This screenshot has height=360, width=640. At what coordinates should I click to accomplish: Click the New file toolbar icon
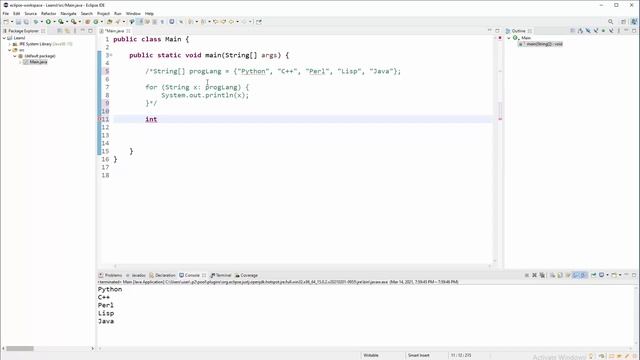[6, 22]
